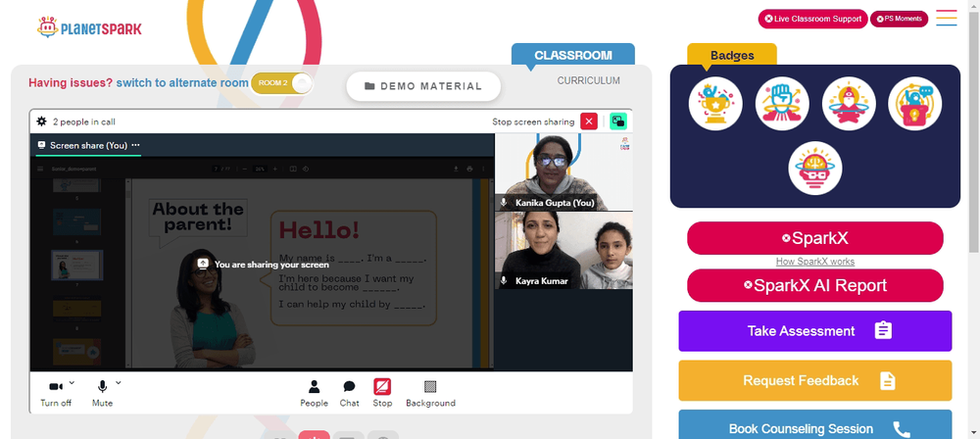
Task: Open call settings gear icon
Action: tap(42, 122)
